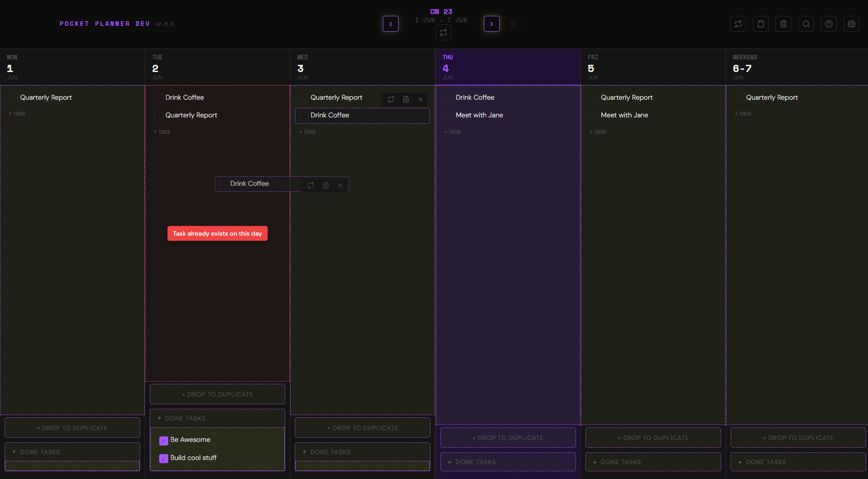Collapse Tuesday's Done Tasks section

tap(217, 418)
